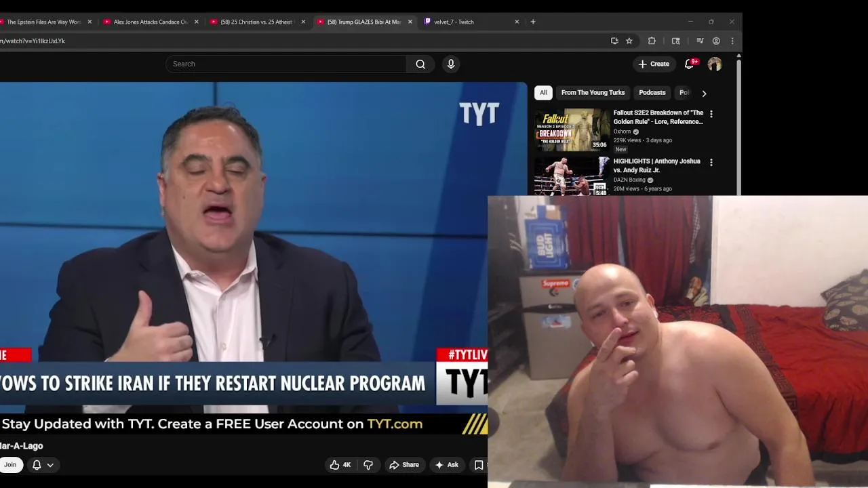This screenshot has height=488, width=868.
Task: Close the 25 Christian vs. 25 Atheist tab
Action: (x=303, y=22)
